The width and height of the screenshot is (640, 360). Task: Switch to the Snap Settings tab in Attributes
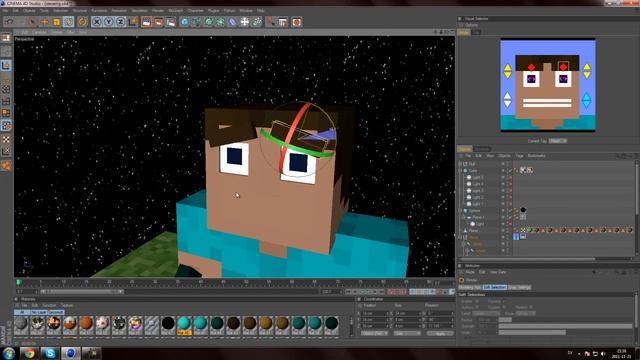coord(520,287)
